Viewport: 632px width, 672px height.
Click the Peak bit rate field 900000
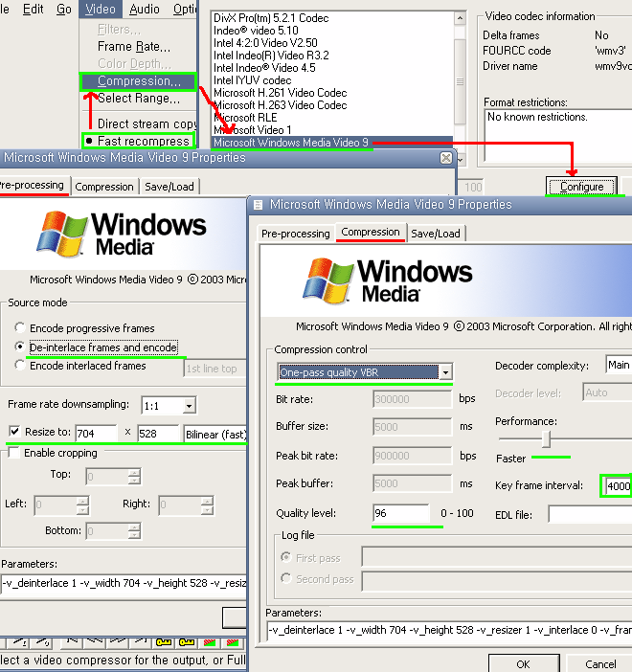tap(413, 456)
